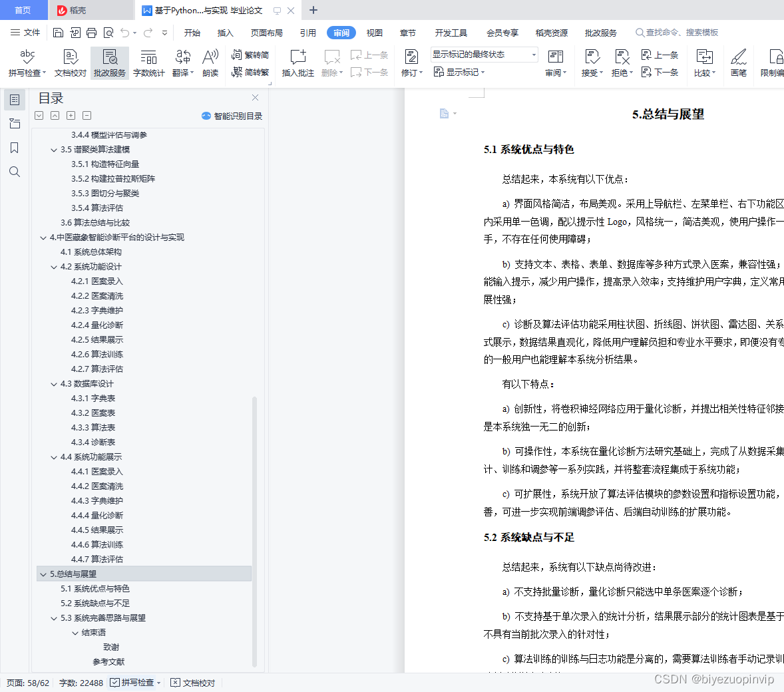The width and height of the screenshot is (784, 692).
Task: Collapse the 5.总结与展望 outline node
Action: coord(43,574)
